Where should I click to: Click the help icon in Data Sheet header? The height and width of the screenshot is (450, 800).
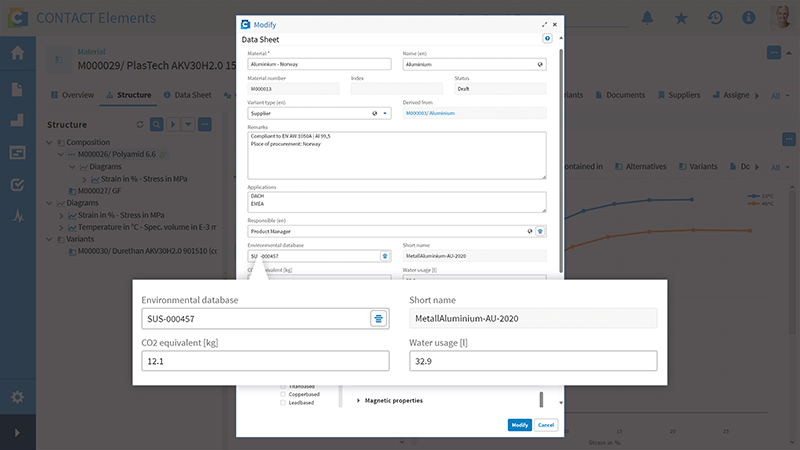click(547, 38)
